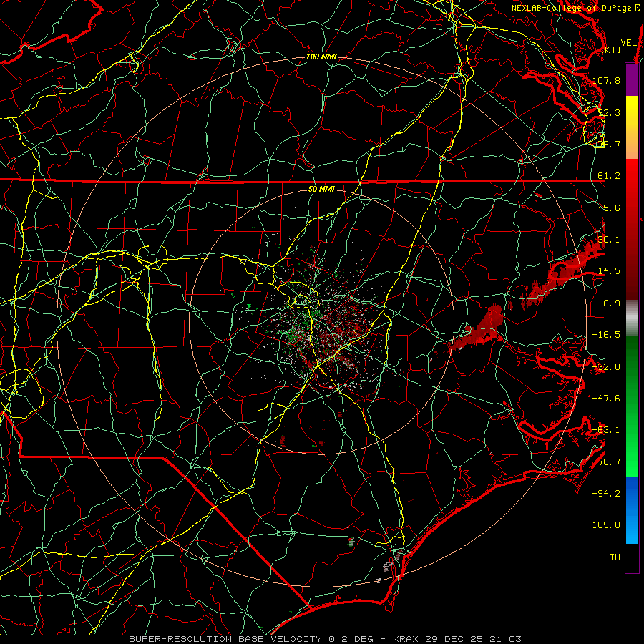Pick the gray segment of the color bar
The width and height of the screenshot is (644, 644).
[x=632, y=318]
